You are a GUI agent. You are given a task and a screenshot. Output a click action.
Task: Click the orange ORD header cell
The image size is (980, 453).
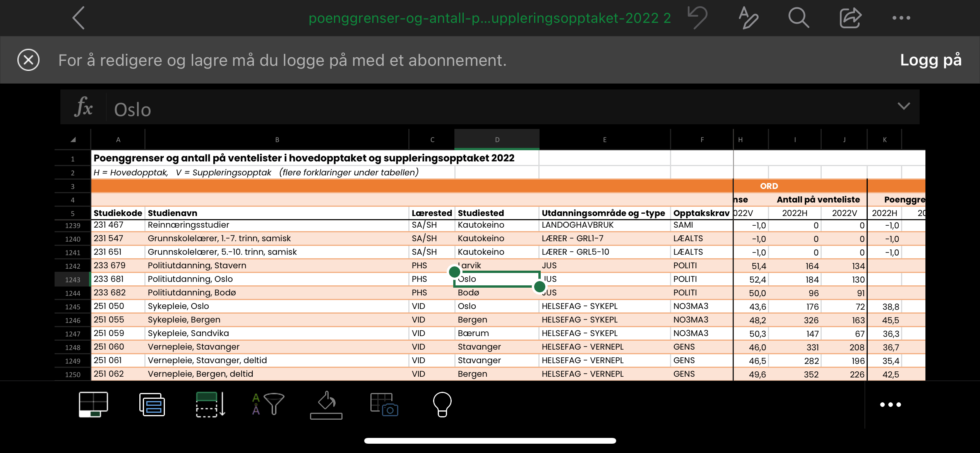769,186
